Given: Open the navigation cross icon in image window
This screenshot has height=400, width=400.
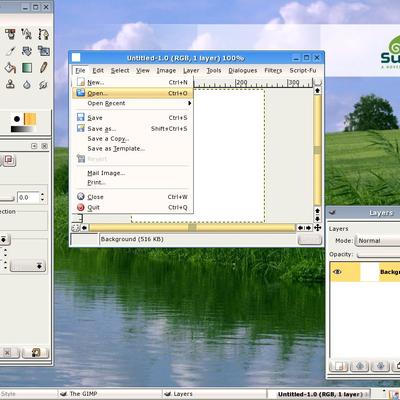Looking at the screenshot, I should (x=317, y=228).
